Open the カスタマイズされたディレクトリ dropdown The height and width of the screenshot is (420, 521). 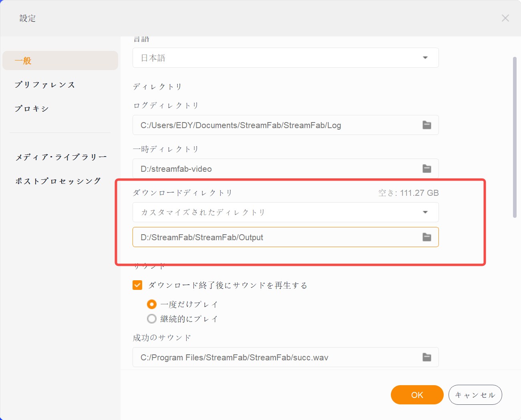(286, 212)
